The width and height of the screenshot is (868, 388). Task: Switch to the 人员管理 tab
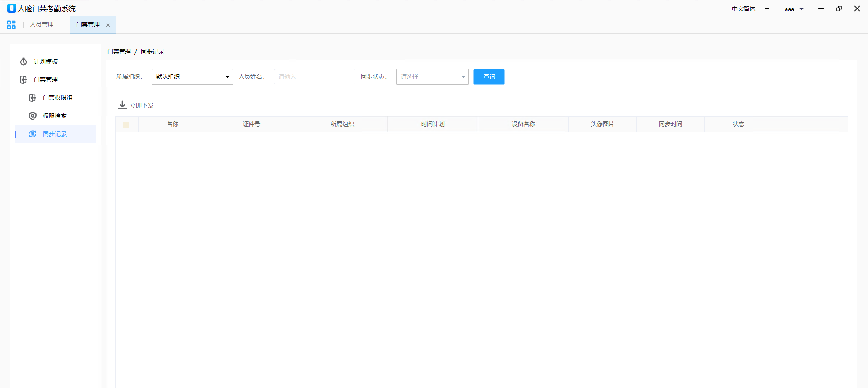point(42,25)
